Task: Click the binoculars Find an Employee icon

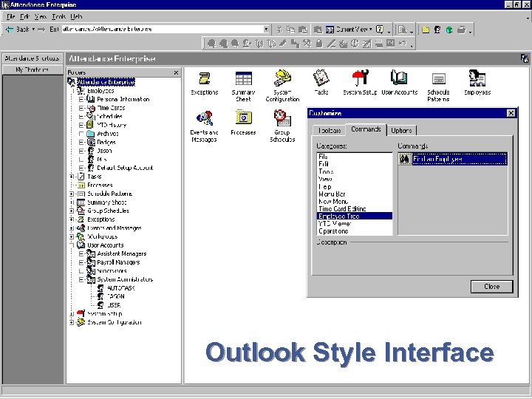Action: [x=404, y=159]
